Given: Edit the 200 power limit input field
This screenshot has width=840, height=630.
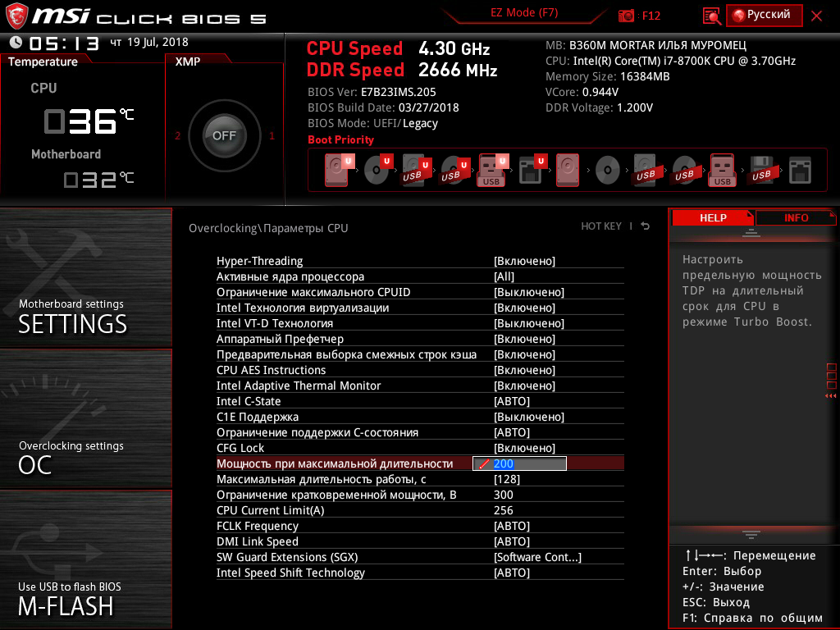Looking at the screenshot, I should click(519, 463).
